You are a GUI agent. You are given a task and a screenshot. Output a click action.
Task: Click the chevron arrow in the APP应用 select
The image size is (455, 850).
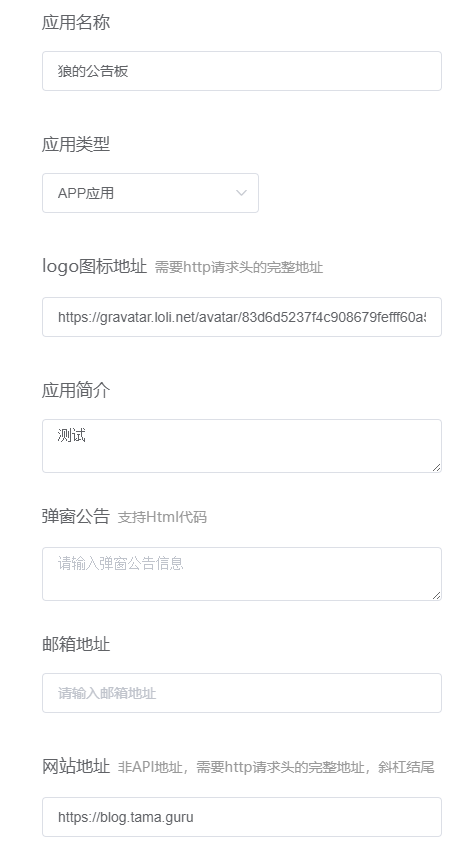[x=241, y=193]
